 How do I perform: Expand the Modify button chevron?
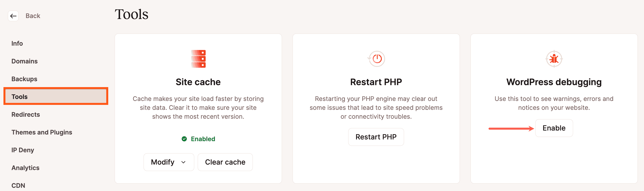click(183, 162)
